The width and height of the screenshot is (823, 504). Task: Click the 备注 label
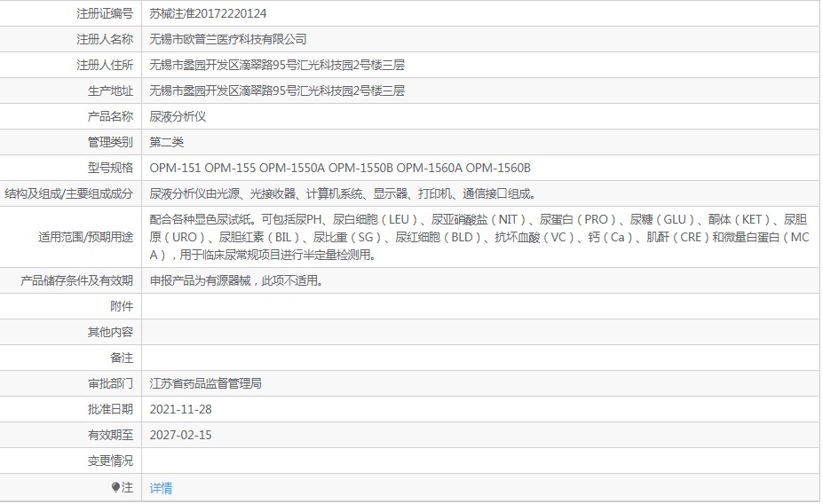(122, 358)
